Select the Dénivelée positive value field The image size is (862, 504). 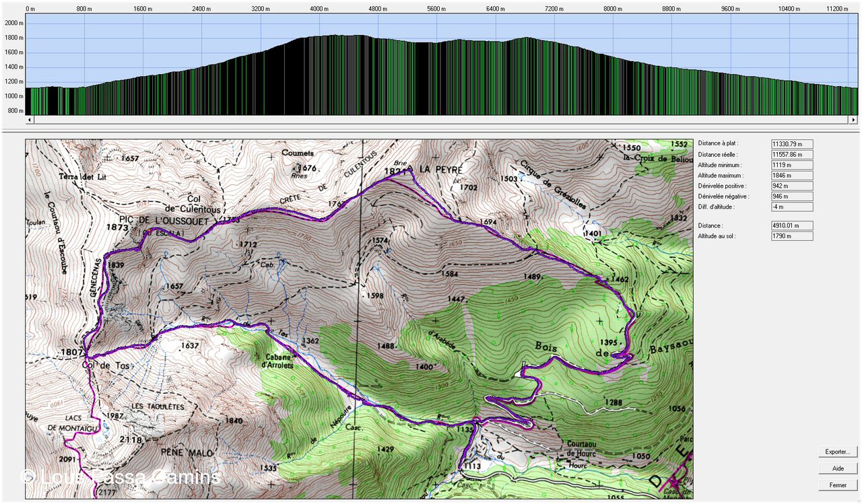[792, 186]
